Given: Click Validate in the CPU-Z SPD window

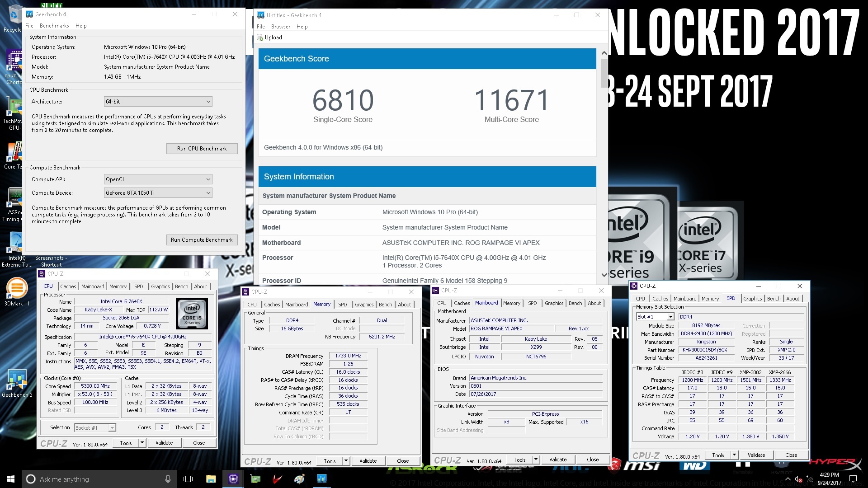Looking at the screenshot, I should [756, 455].
